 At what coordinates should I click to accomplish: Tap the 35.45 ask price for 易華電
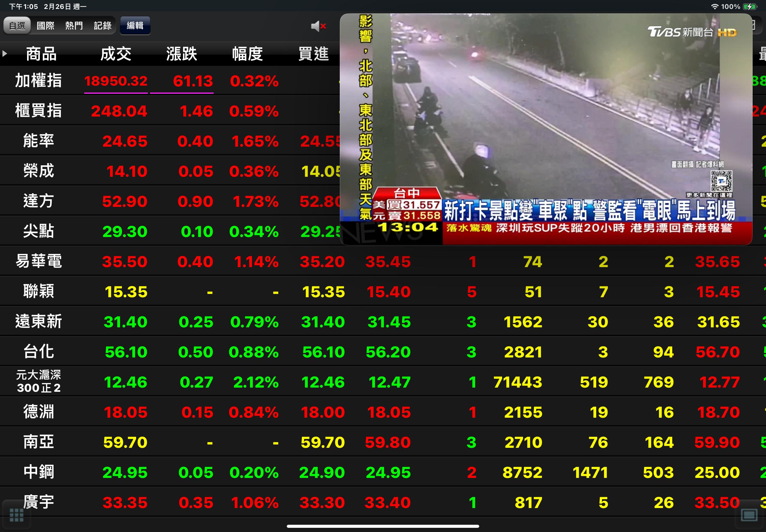(388, 262)
